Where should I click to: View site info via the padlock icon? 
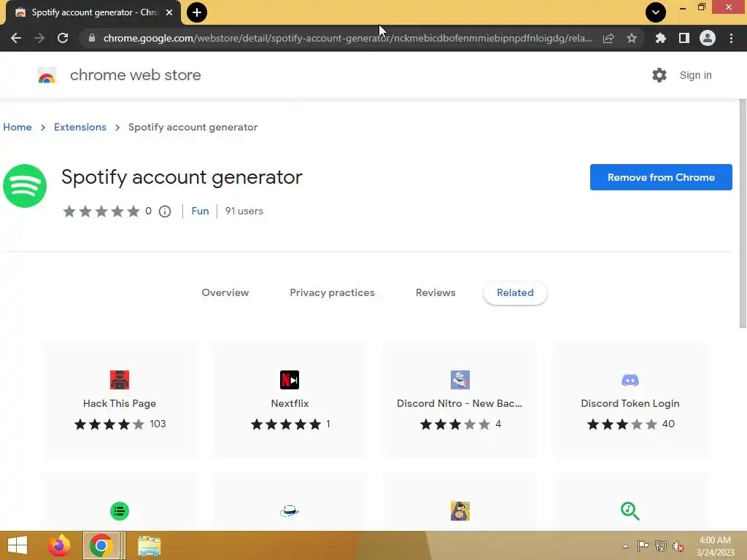point(92,38)
